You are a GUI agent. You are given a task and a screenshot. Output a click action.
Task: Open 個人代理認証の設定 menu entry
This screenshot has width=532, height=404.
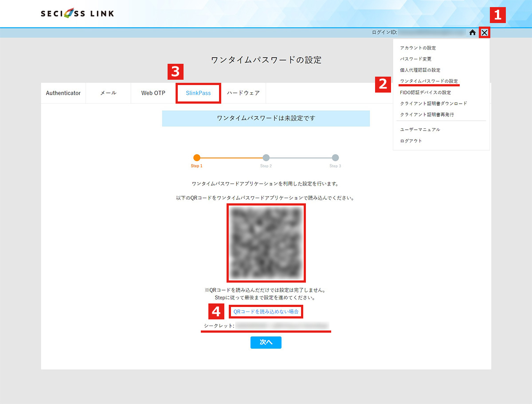click(420, 70)
